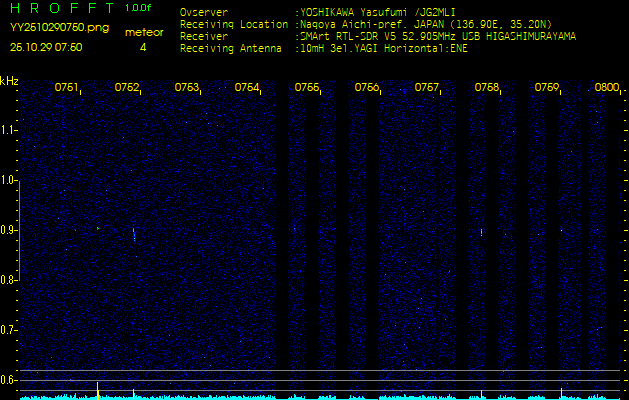
Task: Click the green HROFFT title text
Action: (x=62, y=8)
